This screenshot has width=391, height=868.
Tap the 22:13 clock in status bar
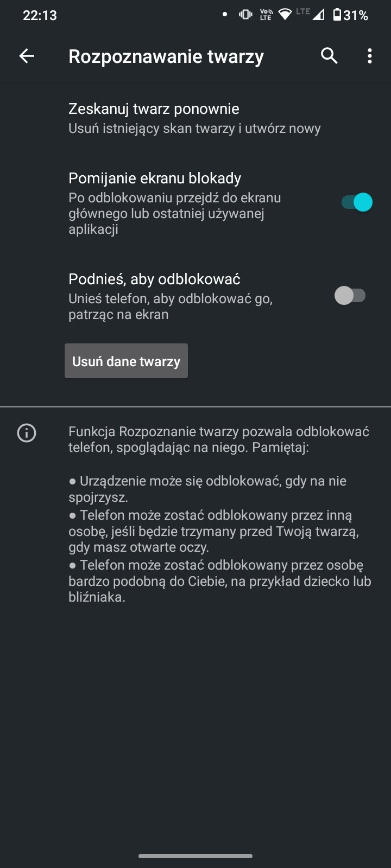(40, 15)
